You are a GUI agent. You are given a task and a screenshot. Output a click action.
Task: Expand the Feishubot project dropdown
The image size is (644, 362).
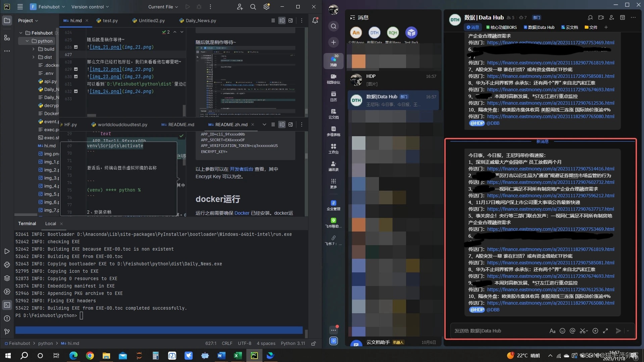47,7
